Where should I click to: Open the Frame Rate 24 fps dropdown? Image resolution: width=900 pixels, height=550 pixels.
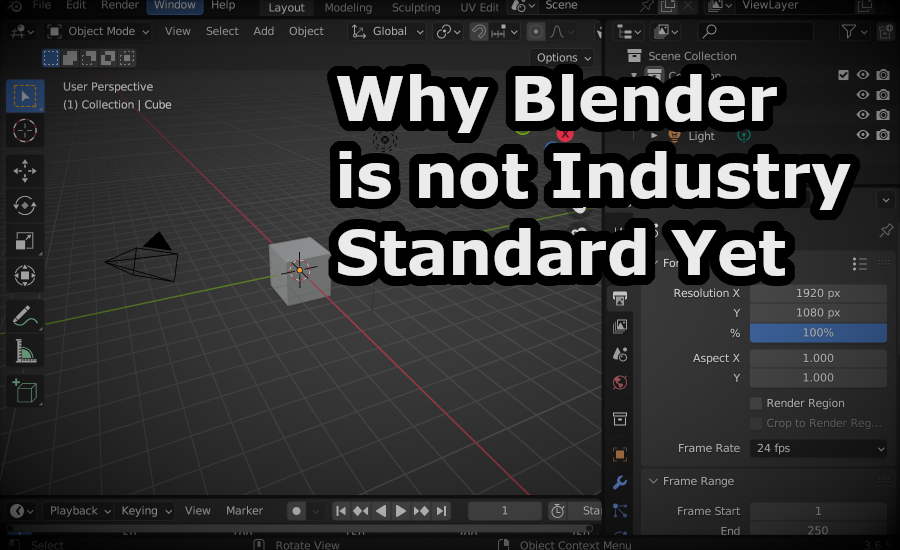coord(818,448)
